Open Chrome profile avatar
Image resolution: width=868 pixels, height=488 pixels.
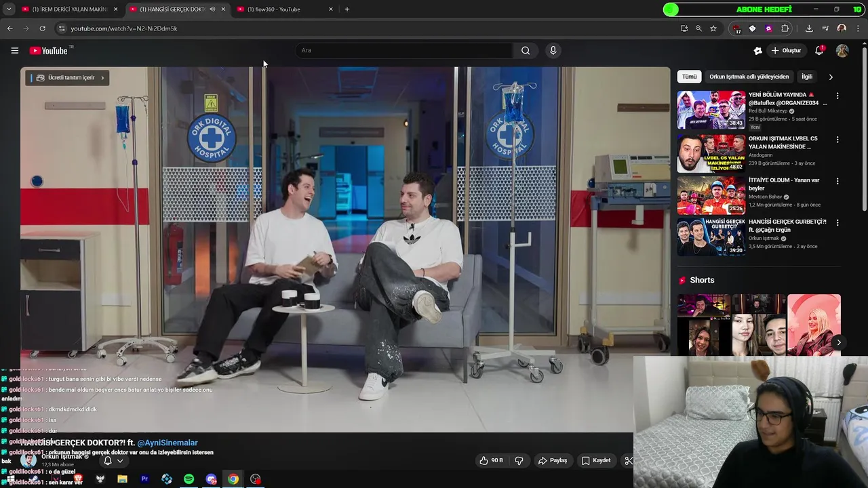coord(842,28)
